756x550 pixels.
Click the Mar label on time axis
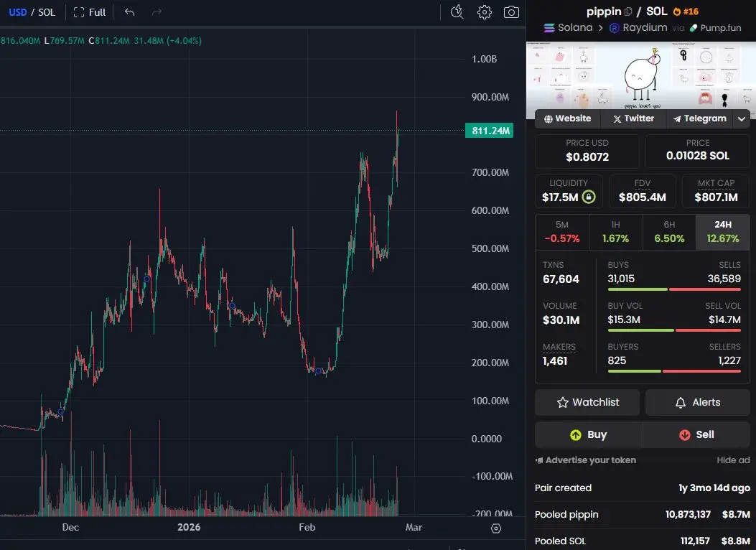(414, 527)
